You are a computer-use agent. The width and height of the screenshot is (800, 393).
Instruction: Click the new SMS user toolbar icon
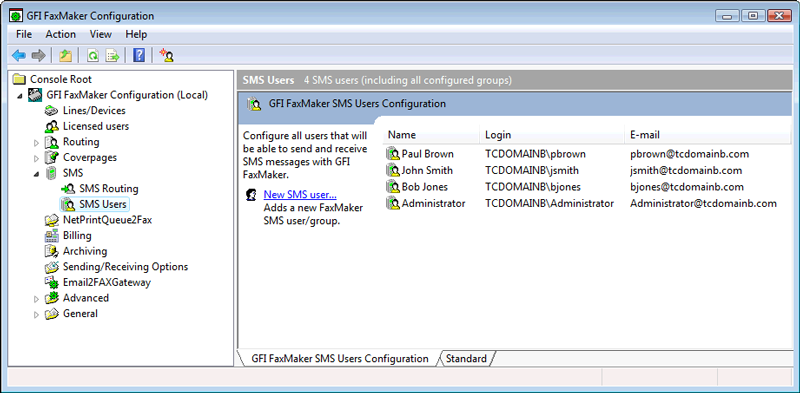pos(166,55)
